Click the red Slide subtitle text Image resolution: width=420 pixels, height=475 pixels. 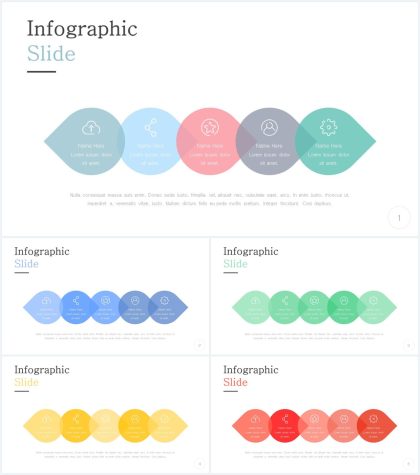coord(235,382)
